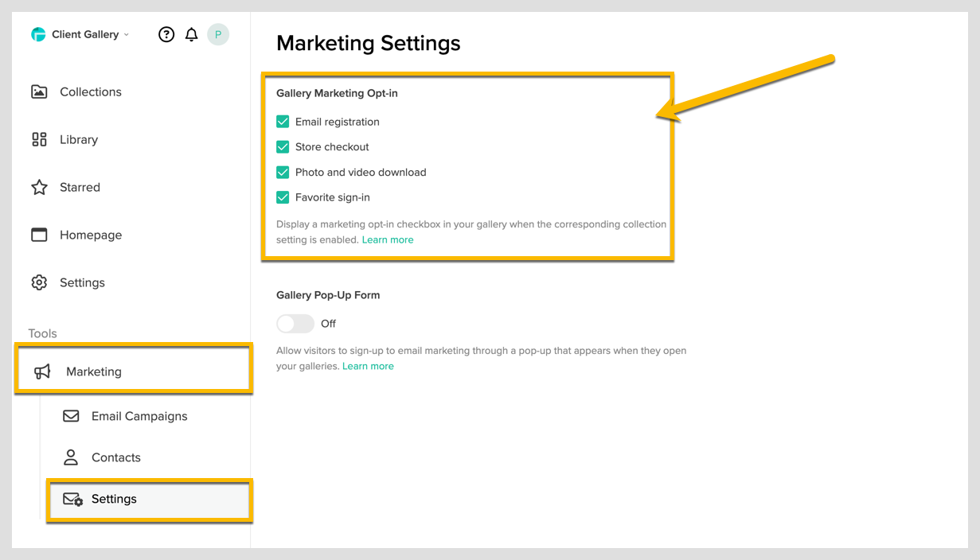Expand the Client Gallery dropdown chevron
This screenshot has height=560, width=980.
[x=126, y=35]
